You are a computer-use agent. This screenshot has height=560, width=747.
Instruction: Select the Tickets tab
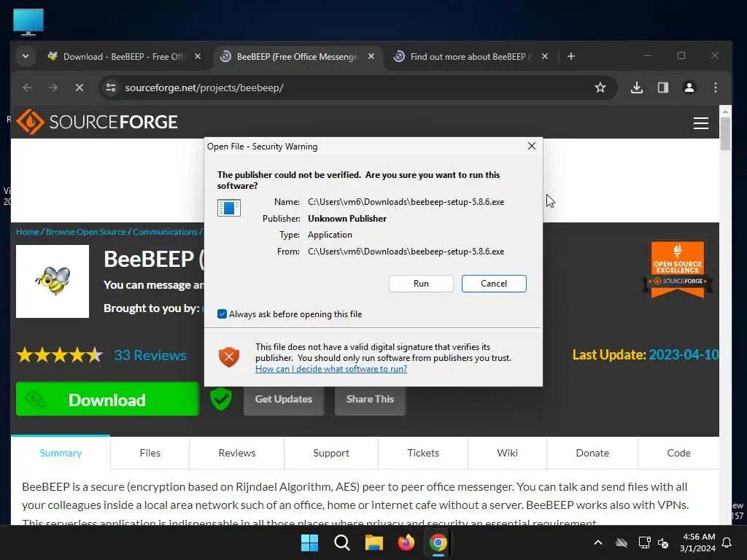coord(423,453)
